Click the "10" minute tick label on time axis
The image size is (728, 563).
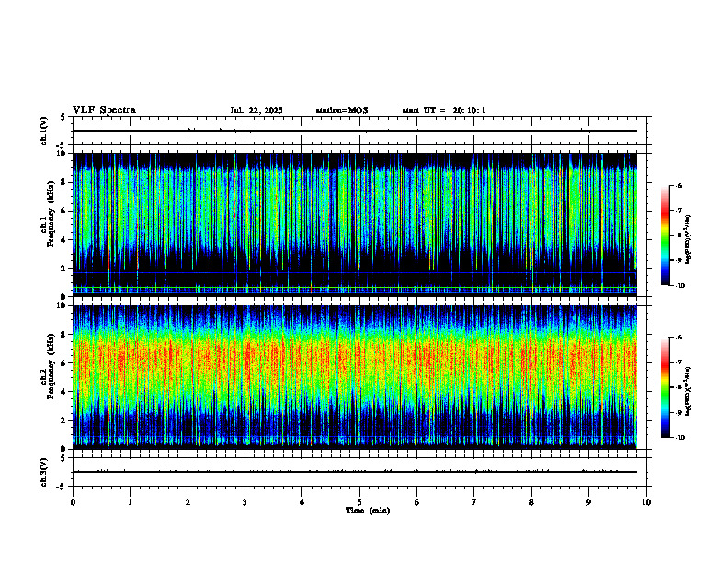click(646, 502)
